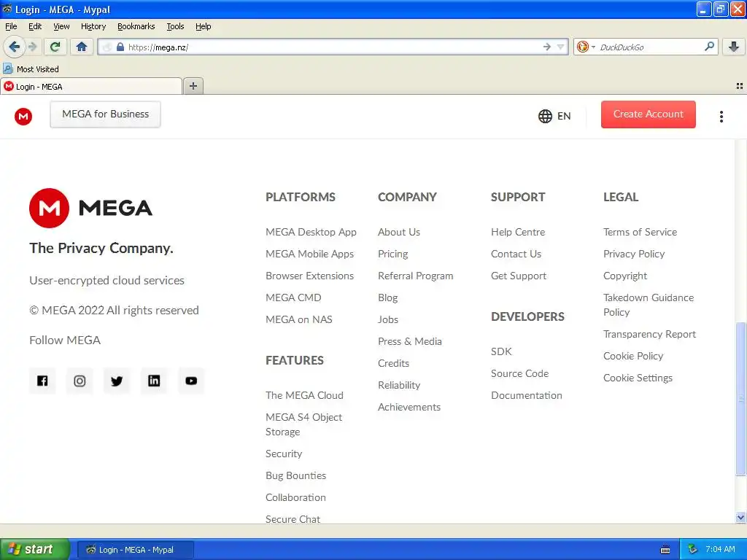This screenshot has height=560, width=747.
Task: Open the Referral Program link
Action: tap(415, 276)
